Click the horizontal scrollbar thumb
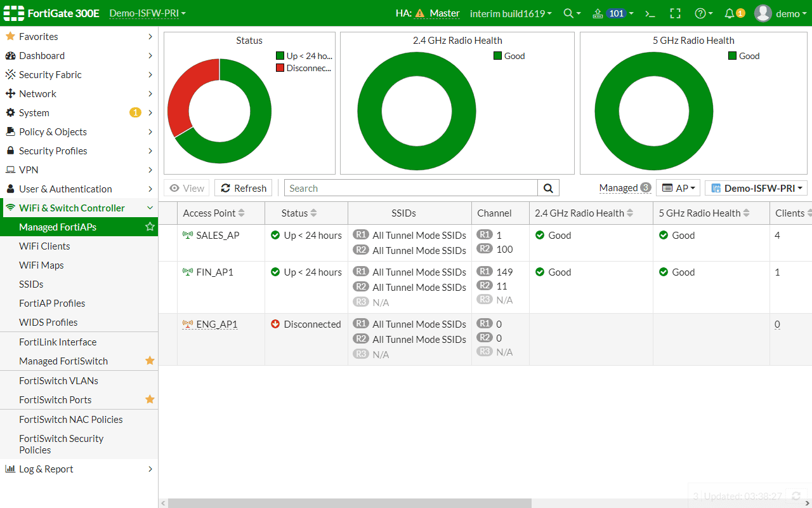The image size is (812, 508). (350, 503)
